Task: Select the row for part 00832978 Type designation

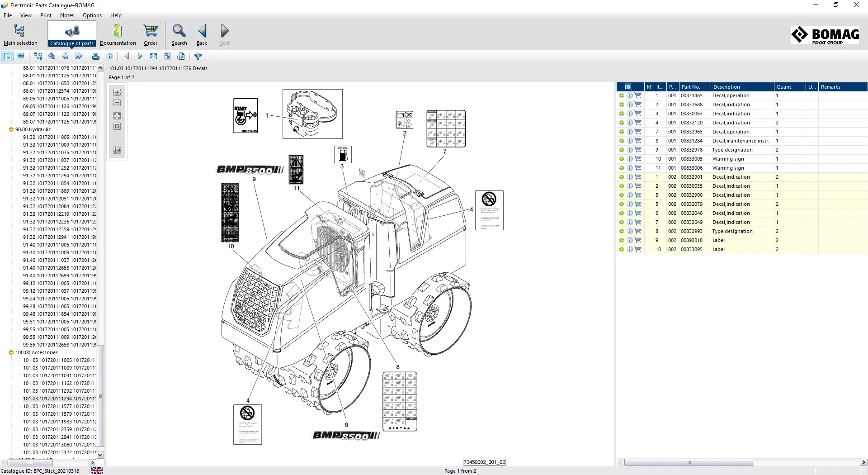Action: (x=741, y=150)
